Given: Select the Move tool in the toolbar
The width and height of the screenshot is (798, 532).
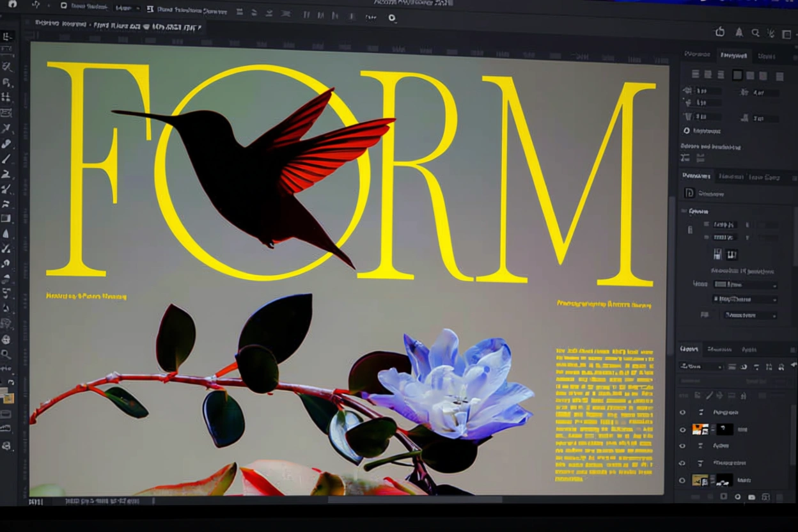Looking at the screenshot, I should [x=7, y=36].
